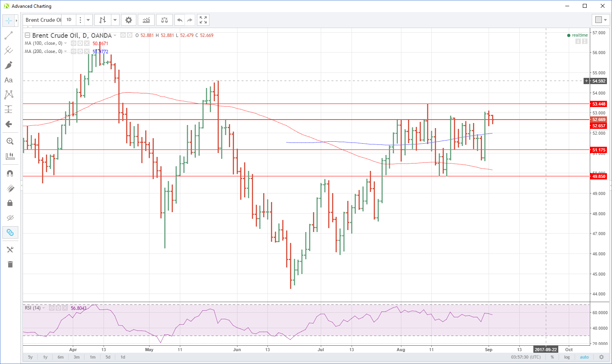The width and height of the screenshot is (612, 364).
Task: Select the text annotation tool
Action: click(x=9, y=80)
